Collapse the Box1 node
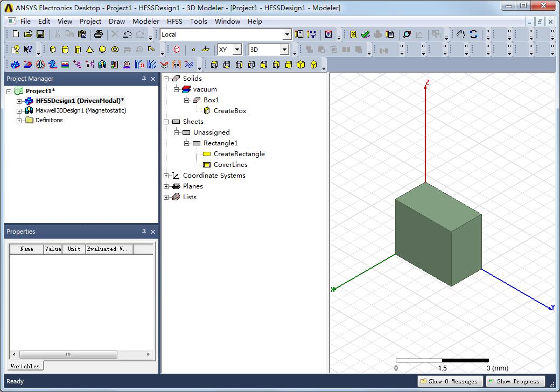 pyautogui.click(x=186, y=100)
